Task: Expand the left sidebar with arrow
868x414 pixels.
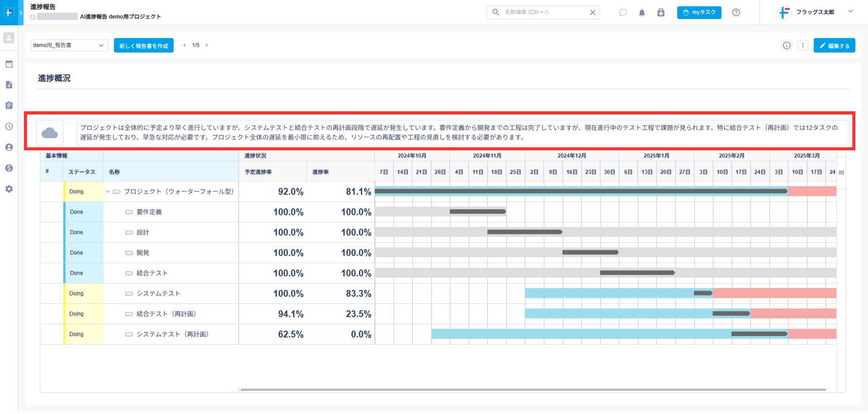Action: point(21,13)
